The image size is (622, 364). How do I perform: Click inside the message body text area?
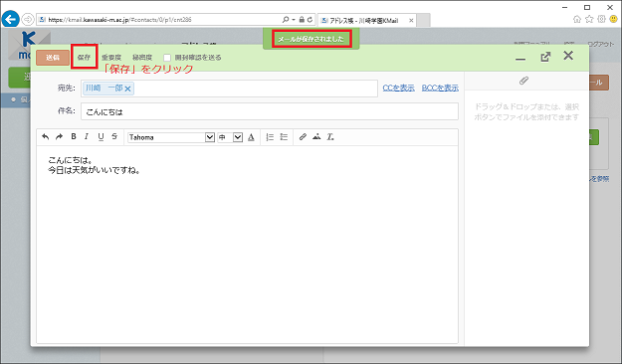(247, 245)
